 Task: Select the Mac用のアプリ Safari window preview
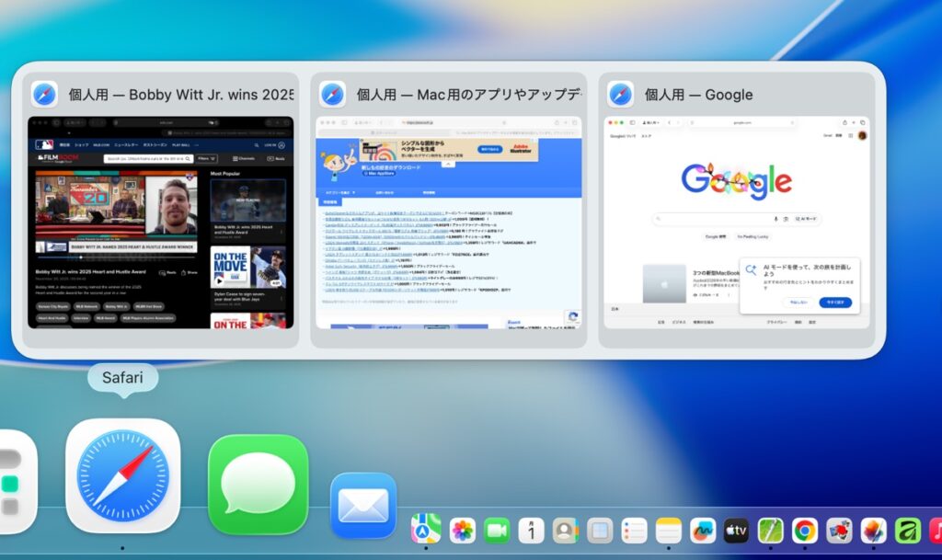[449, 222]
